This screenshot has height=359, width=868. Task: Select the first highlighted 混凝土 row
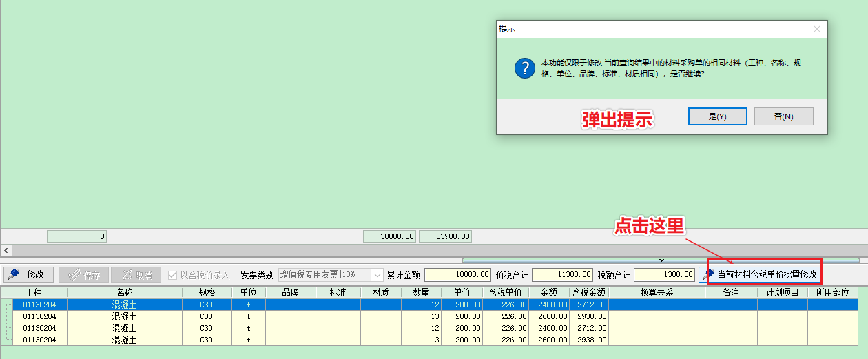click(124, 304)
